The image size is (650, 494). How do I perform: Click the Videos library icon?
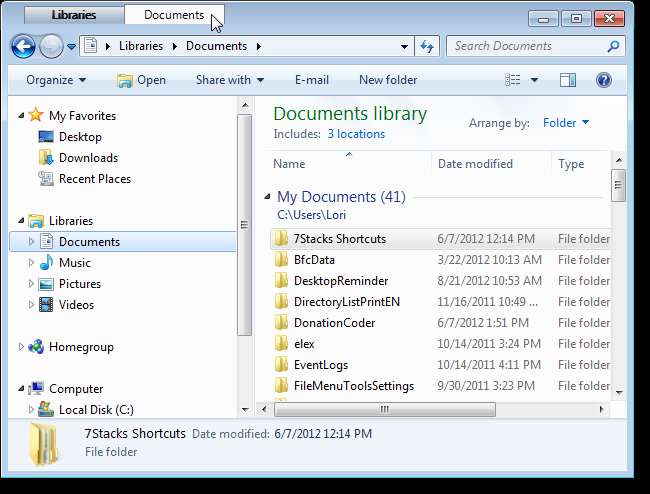click(x=46, y=305)
